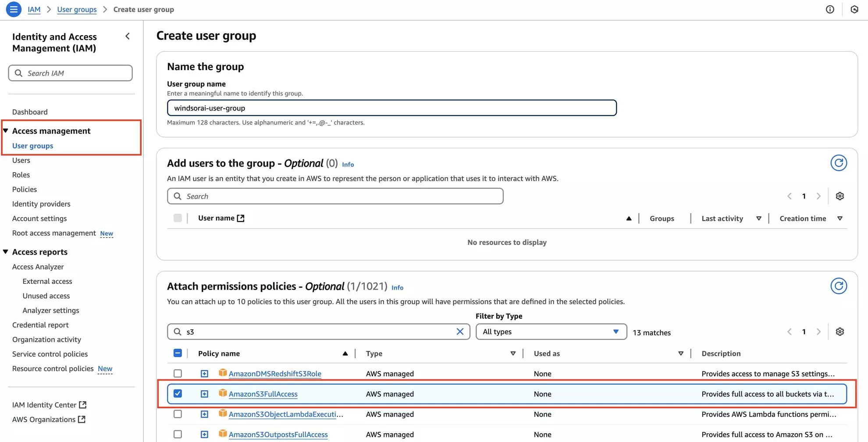Sort policies by Type column arrow
The image size is (868, 442).
click(513, 354)
